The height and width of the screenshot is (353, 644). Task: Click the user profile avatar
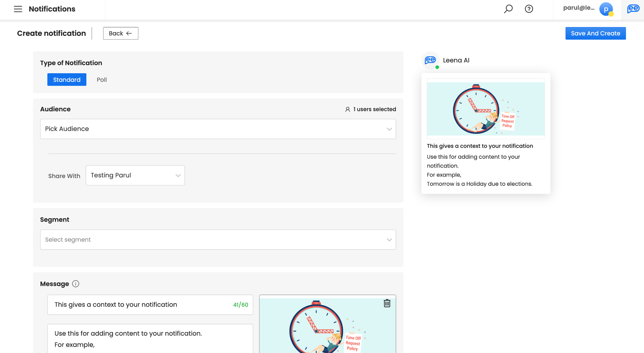click(606, 9)
